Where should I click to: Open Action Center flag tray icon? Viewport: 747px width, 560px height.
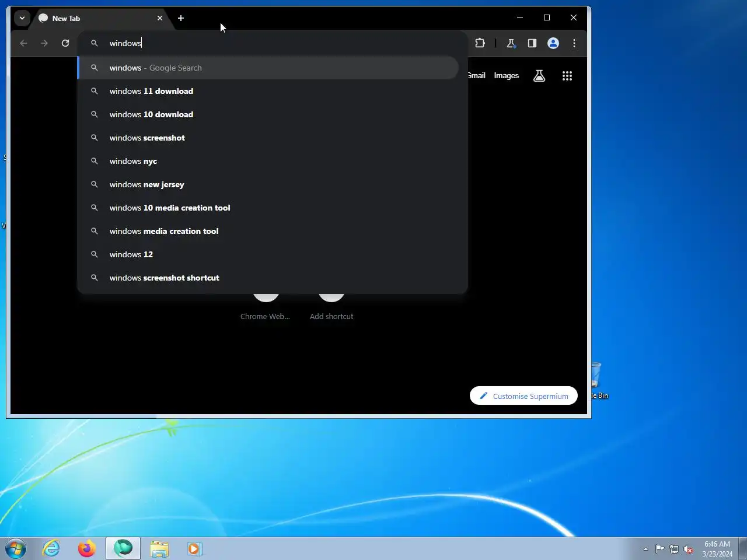pyautogui.click(x=659, y=549)
